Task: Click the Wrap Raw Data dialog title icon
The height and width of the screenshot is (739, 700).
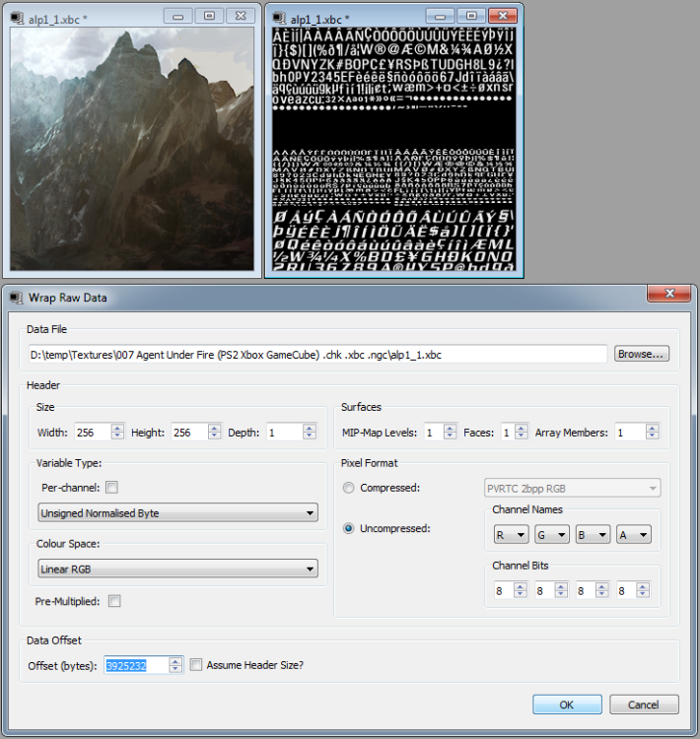Action: click(15, 298)
